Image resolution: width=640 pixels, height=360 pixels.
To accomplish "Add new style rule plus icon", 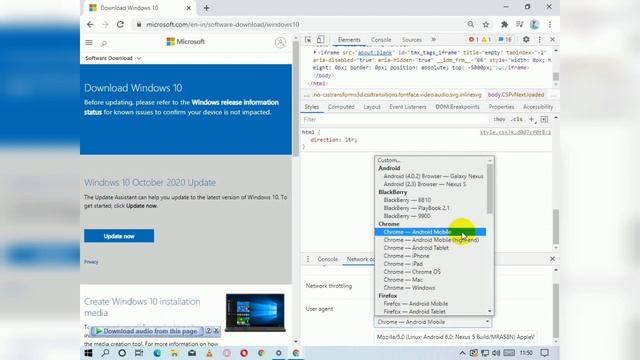I will pos(531,119).
